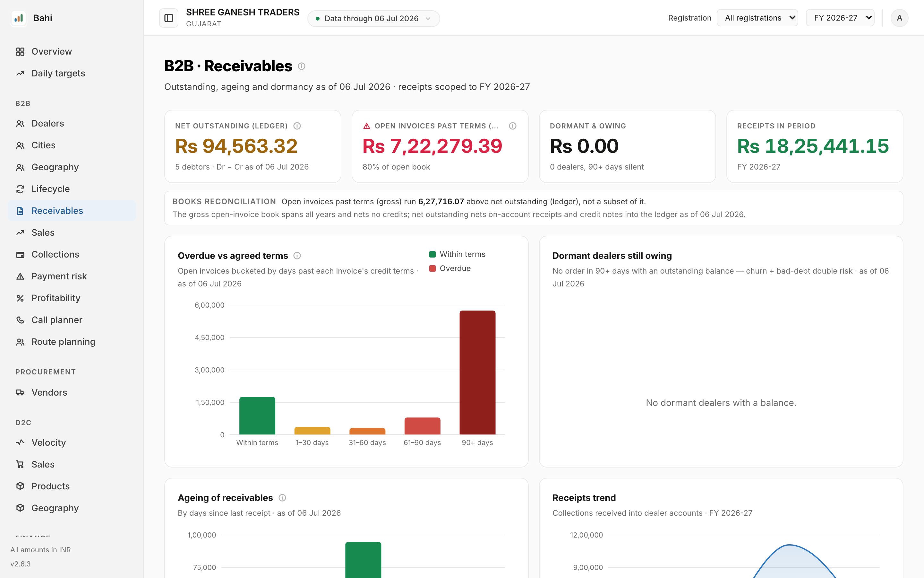Open the All registrations dropdown
Screen dimensions: 924x578
pos(757,18)
